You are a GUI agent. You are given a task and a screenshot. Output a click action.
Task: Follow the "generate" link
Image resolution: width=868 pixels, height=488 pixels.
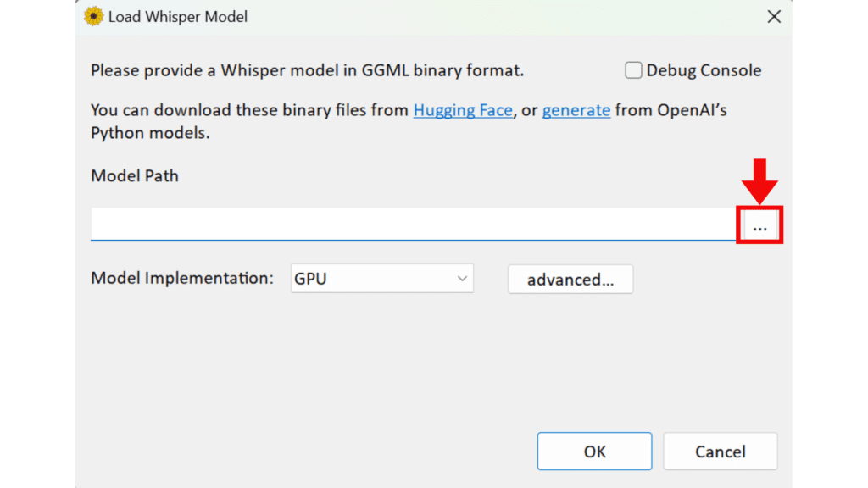[576, 110]
